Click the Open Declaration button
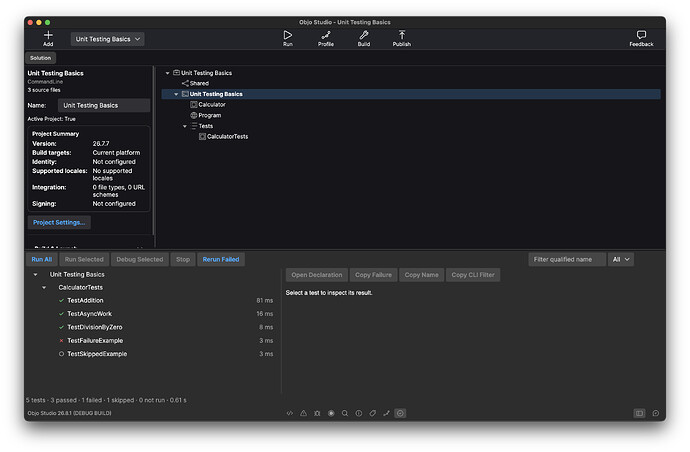 coord(316,275)
